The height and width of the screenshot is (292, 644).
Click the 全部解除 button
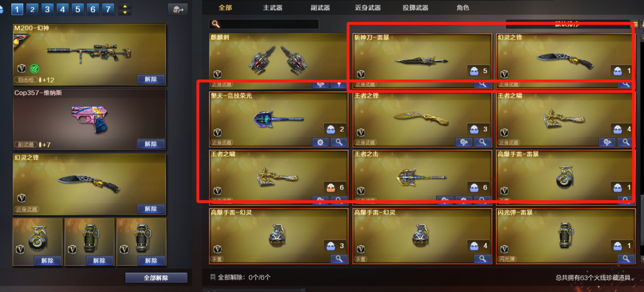point(156,278)
